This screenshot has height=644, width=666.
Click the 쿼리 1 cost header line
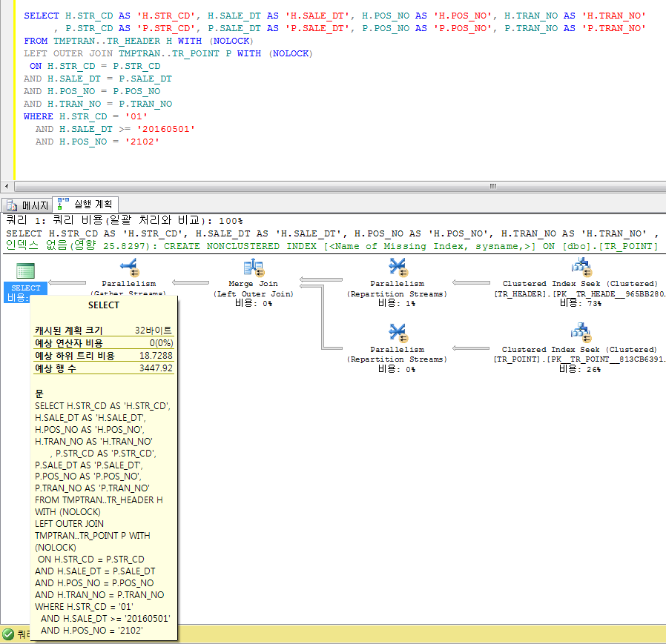point(125,220)
